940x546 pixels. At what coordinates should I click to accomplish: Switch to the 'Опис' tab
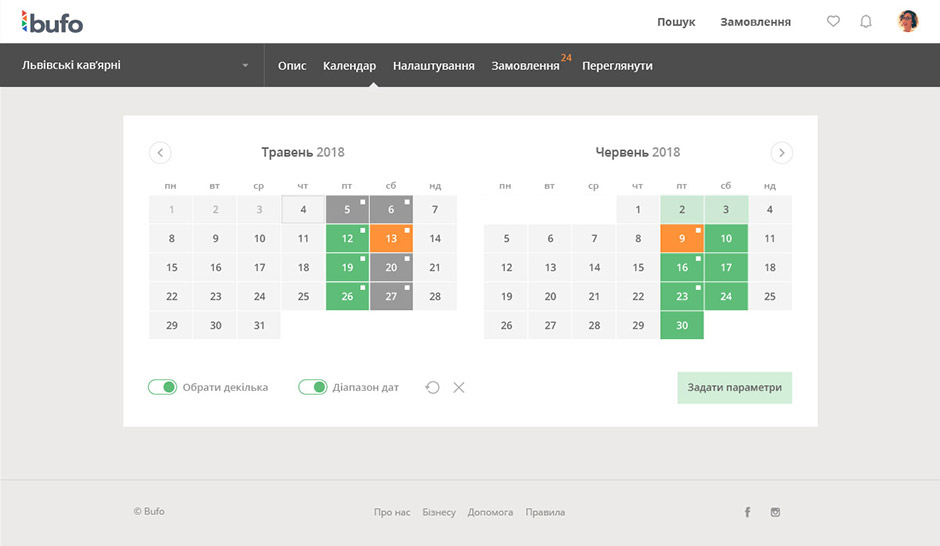click(292, 66)
